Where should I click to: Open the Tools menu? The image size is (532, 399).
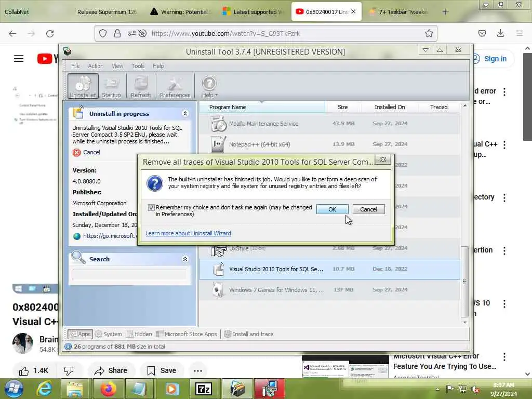(138, 66)
